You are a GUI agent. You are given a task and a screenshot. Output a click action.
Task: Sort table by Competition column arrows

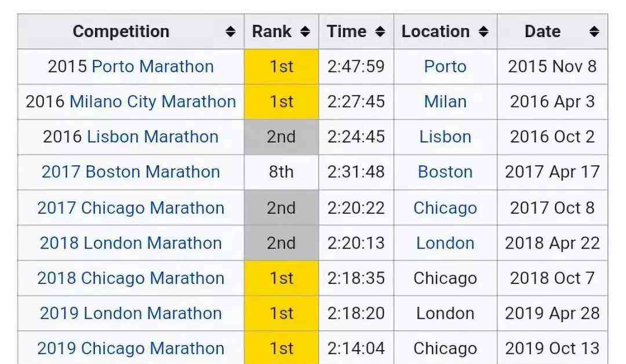pyautogui.click(x=230, y=31)
